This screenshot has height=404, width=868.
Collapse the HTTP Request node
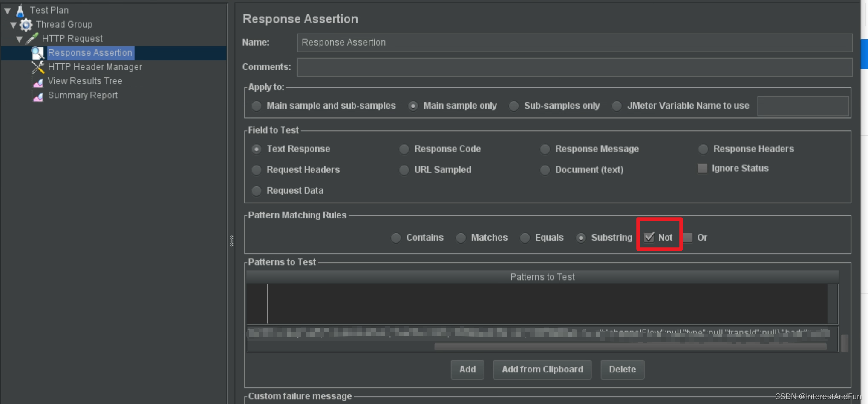20,39
